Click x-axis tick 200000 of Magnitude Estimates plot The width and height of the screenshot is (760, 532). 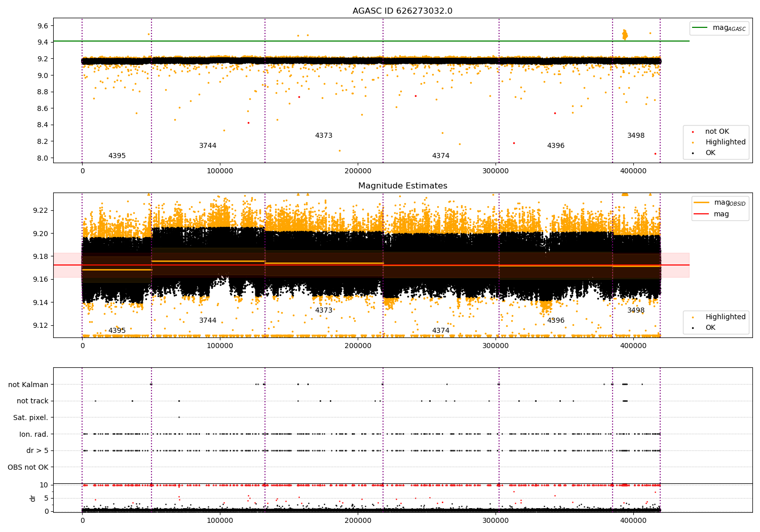point(358,346)
